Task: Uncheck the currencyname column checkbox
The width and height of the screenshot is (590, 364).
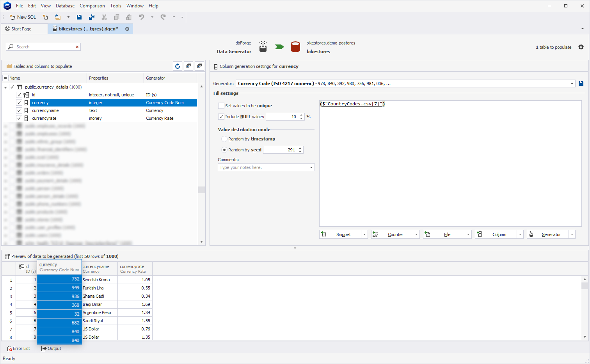Action: point(19,110)
